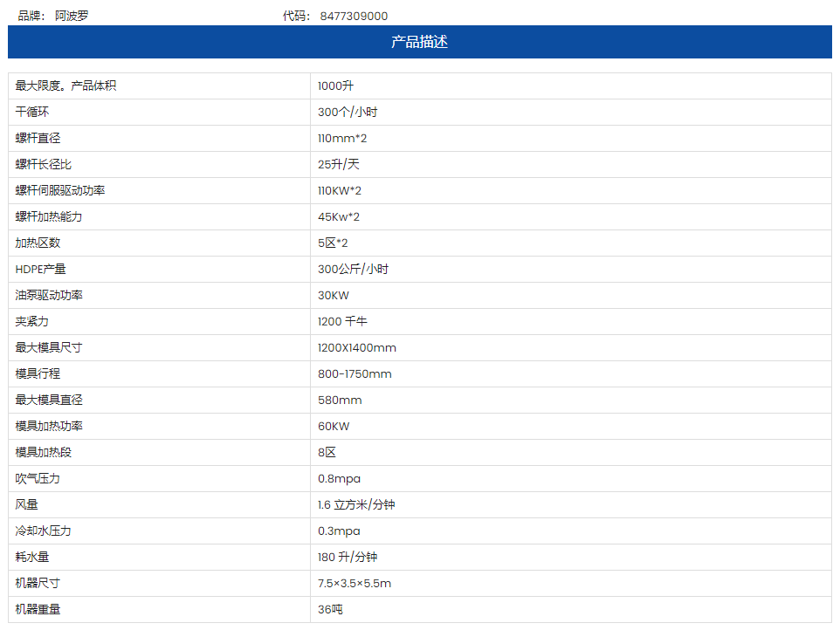Click the 5区*2 heating zones value
The width and height of the screenshot is (840, 630).
(333, 243)
